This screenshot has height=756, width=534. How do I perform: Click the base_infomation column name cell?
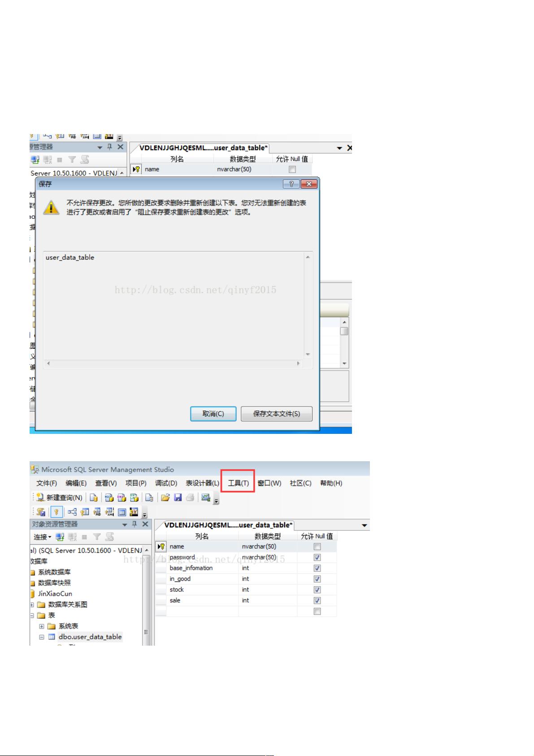[x=202, y=568]
